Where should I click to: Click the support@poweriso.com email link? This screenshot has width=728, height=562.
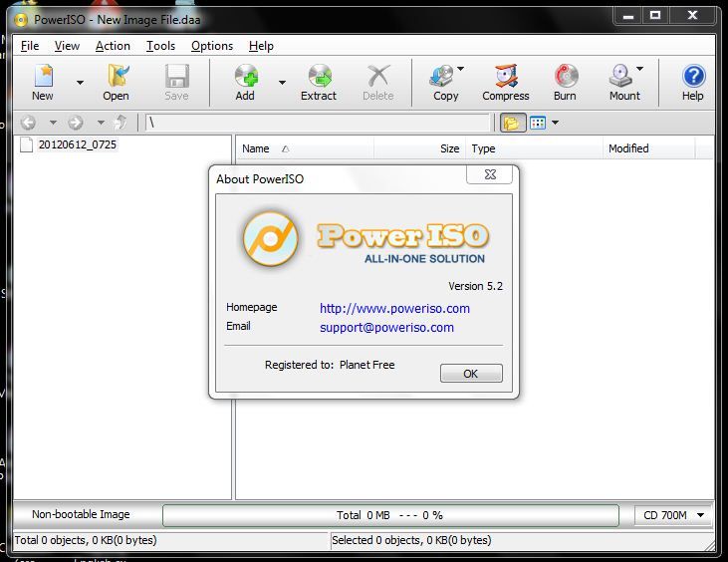click(386, 328)
